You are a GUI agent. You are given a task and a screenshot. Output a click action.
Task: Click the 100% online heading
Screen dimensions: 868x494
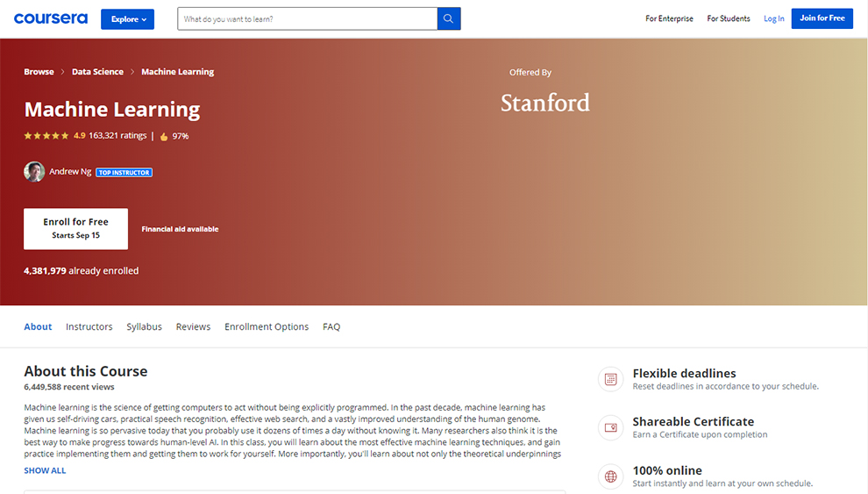click(x=667, y=470)
